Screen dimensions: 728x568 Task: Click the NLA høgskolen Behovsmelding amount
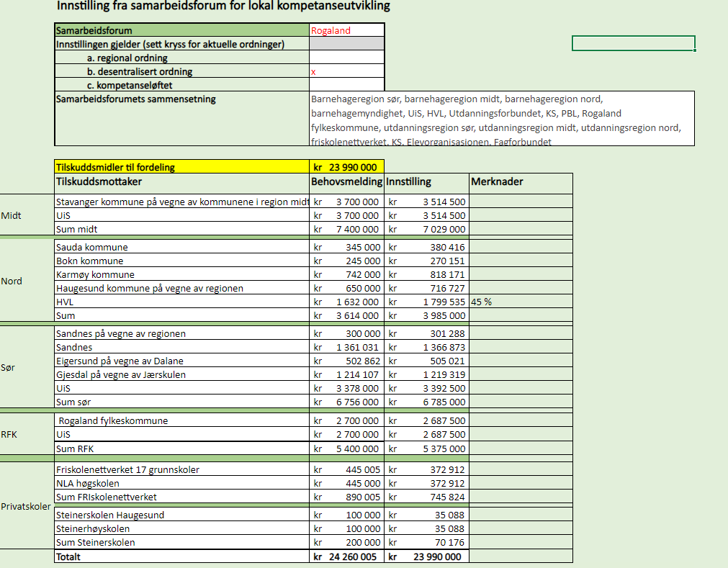coord(346,483)
